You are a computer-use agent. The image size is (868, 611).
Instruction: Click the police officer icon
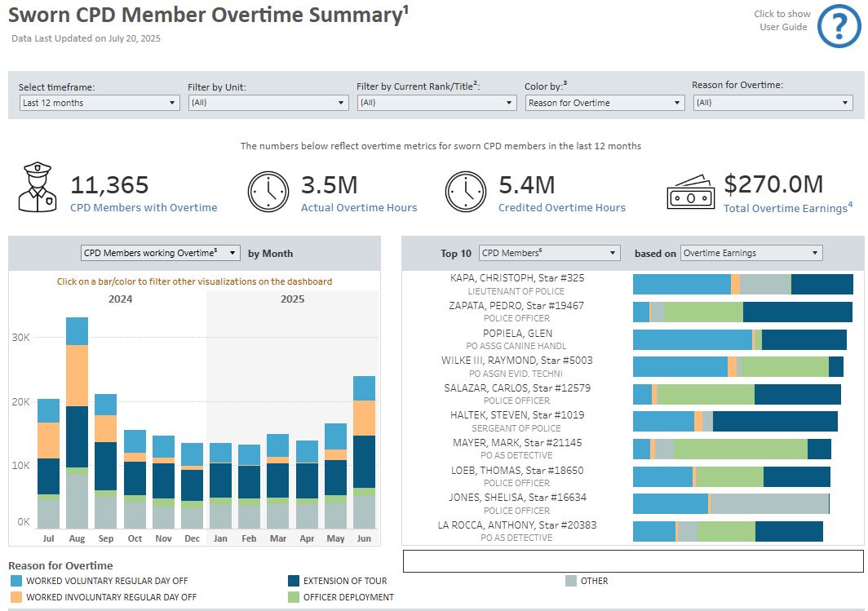[38, 187]
